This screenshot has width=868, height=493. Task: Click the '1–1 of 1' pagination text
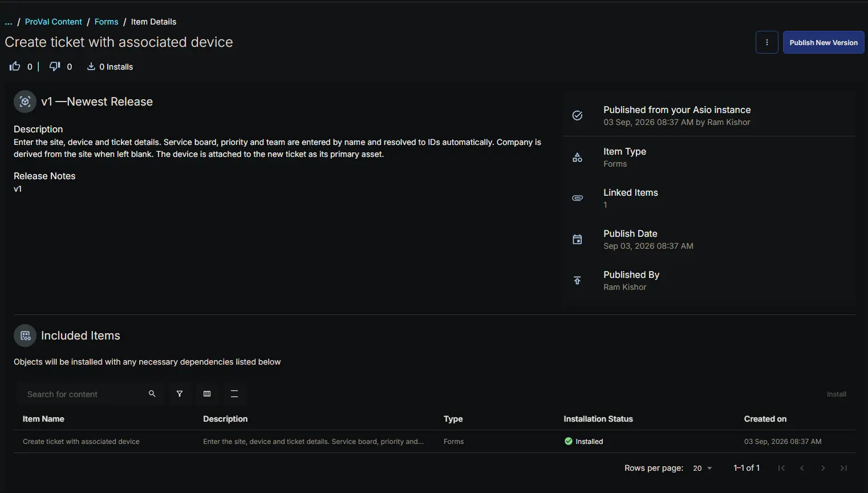point(747,468)
